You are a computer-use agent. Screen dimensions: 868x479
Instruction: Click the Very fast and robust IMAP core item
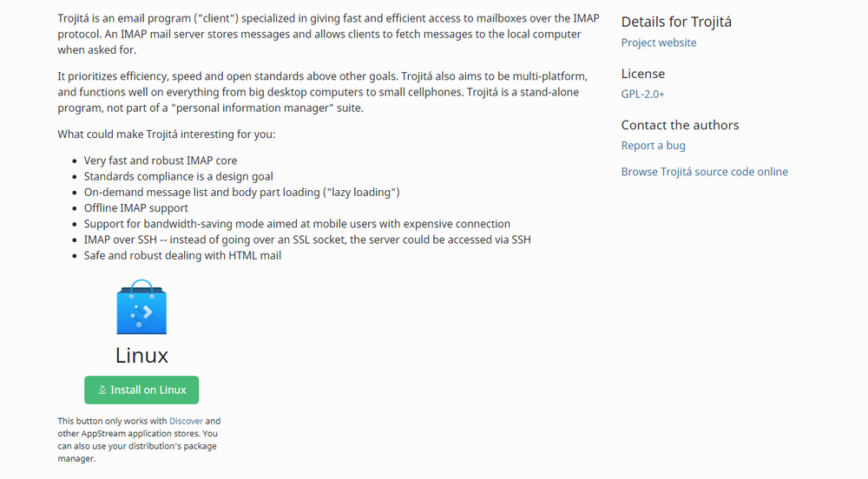tap(161, 161)
